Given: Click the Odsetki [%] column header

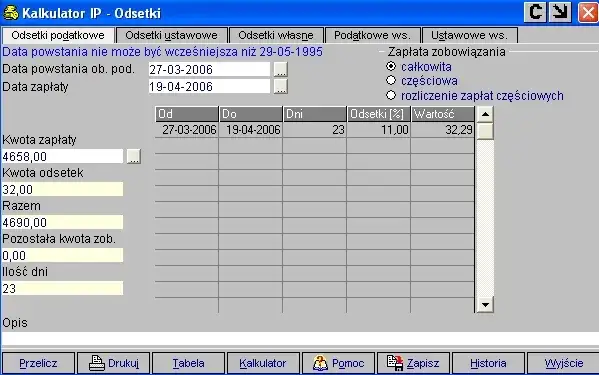Looking at the screenshot, I should [x=379, y=114].
